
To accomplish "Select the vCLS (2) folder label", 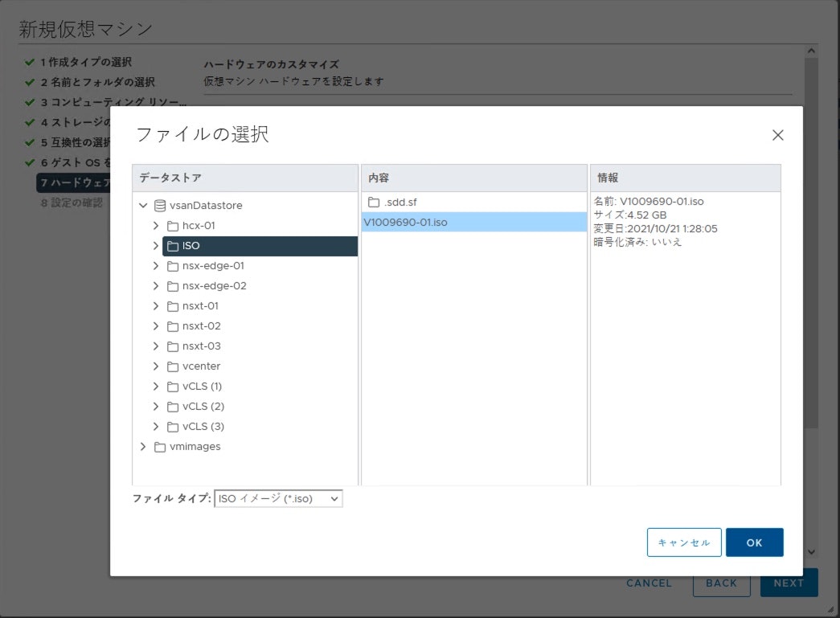I will (203, 407).
